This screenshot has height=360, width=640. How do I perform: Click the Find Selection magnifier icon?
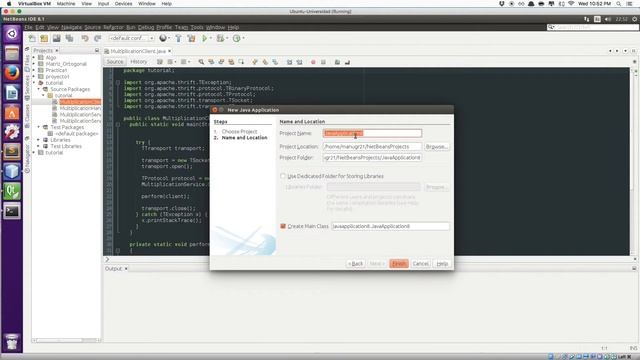point(201,62)
